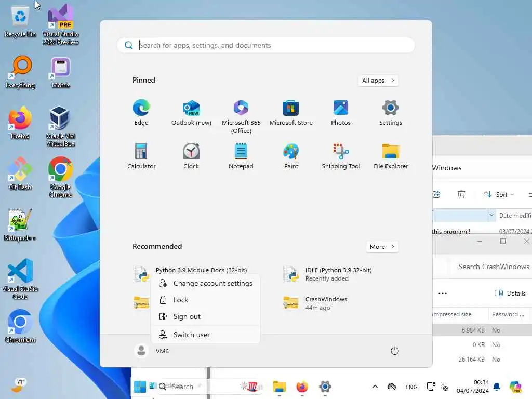Choose Switch user from the menu
This screenshot has width=532, height=399.
(206, 335)
